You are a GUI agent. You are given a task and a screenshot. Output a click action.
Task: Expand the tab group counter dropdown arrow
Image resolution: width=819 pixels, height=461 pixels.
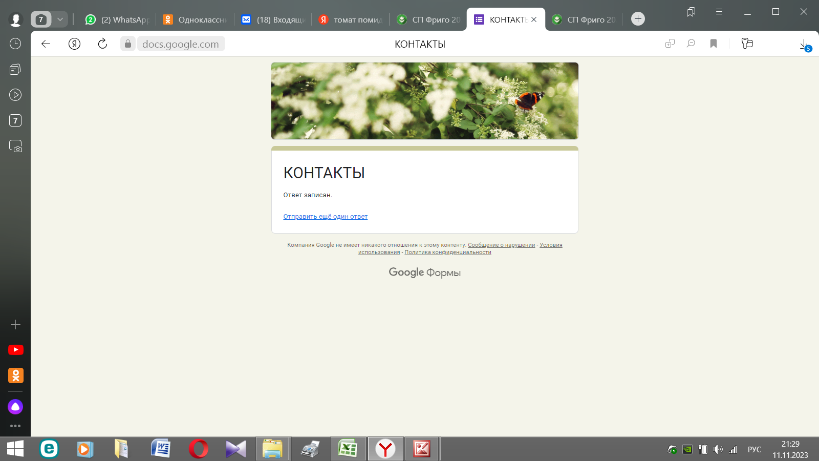[x=60, y=19]
